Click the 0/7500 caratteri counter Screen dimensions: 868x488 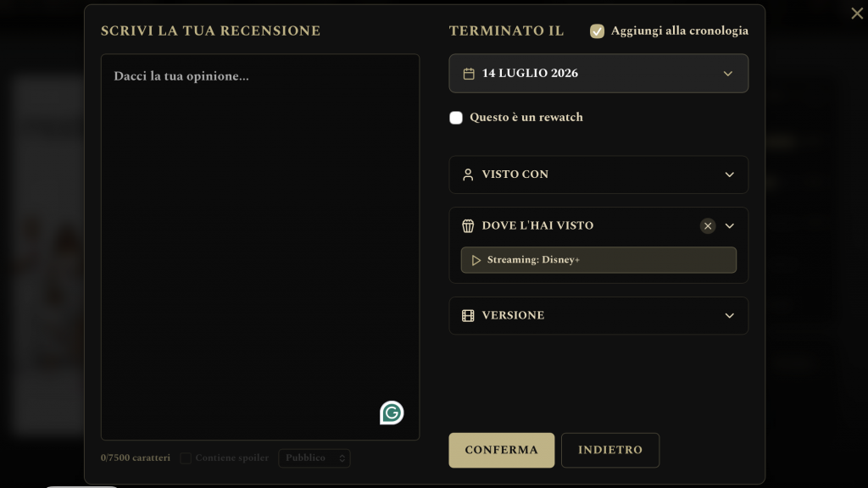[x=136, y=458]
